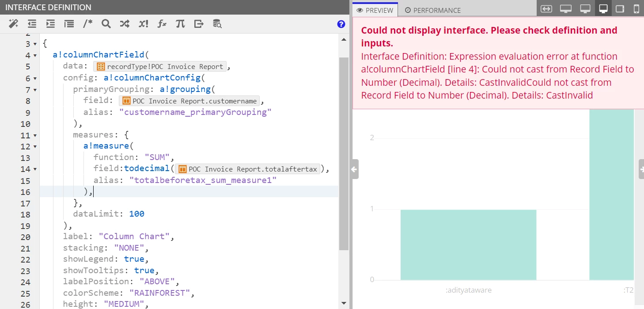Click dataLimit value 100
The width and height of the screenshot is (644, 309).
[136, 214]
